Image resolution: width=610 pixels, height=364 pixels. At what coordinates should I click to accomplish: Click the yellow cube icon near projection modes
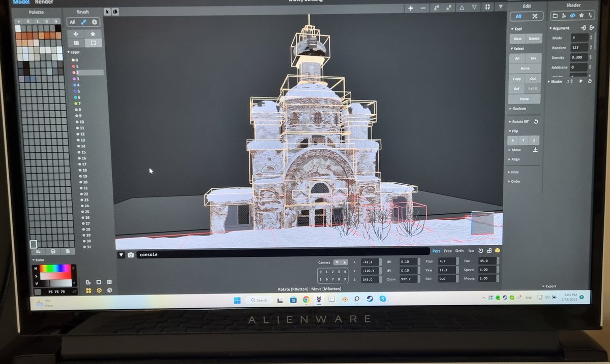tap(498, 250)
